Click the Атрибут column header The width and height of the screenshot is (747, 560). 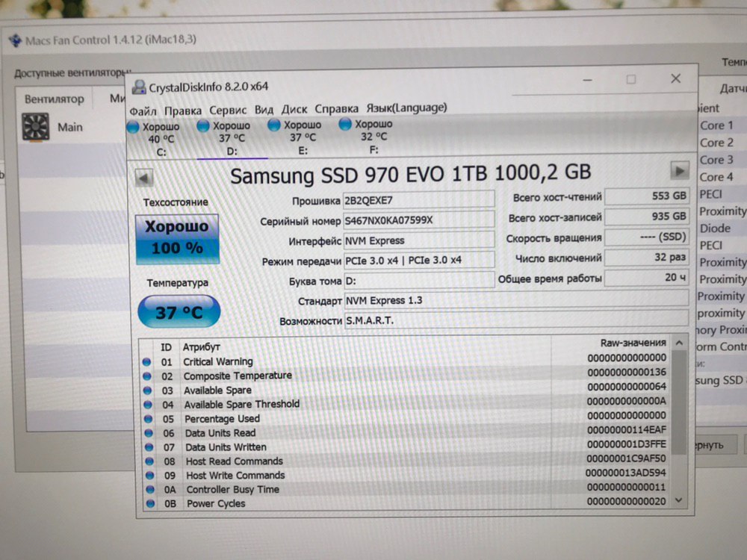pyautogui.click(x=201, y=346)
